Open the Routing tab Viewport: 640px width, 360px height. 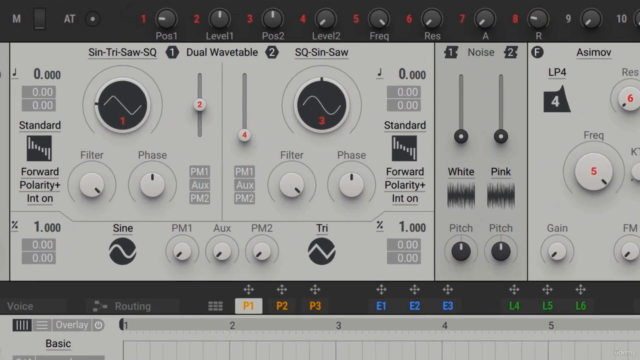pos(132,306)
